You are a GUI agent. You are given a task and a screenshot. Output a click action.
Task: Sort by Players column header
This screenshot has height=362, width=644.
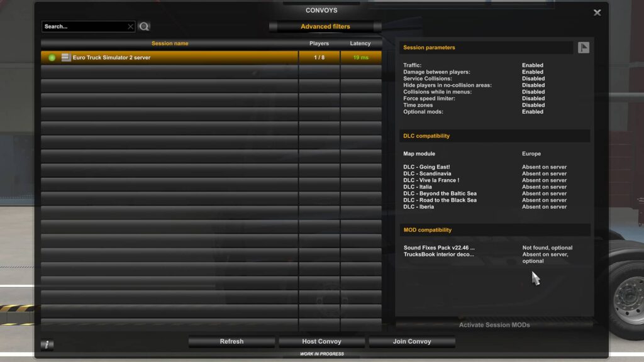click(x=319, y=43)
